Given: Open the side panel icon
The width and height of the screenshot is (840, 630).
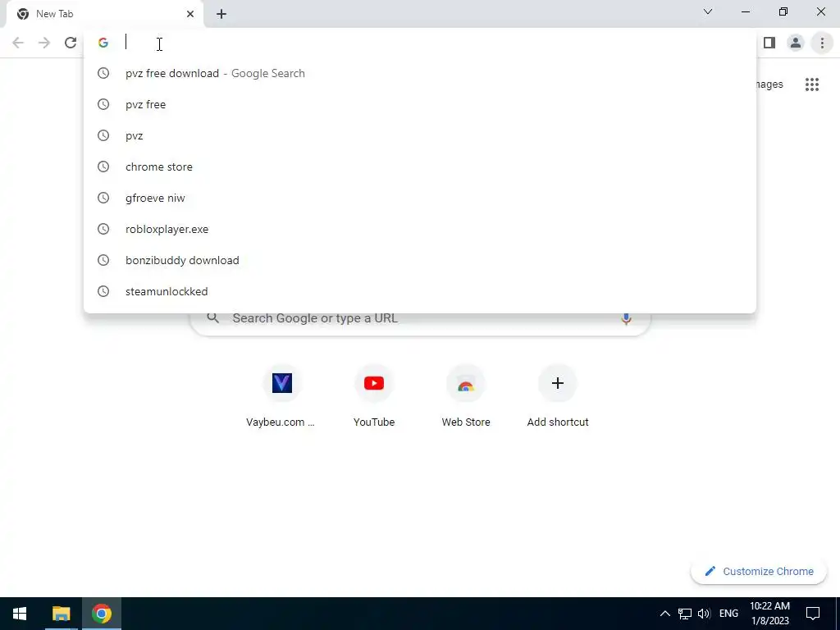Looking at the screenshot, I should click(x=769, y=43).
